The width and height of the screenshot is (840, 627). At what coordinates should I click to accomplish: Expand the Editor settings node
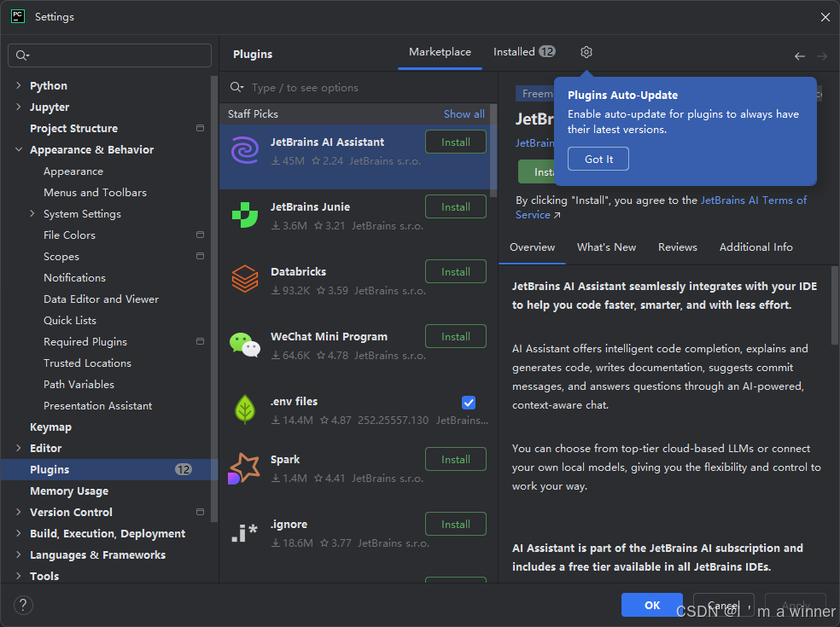(19, 448)
